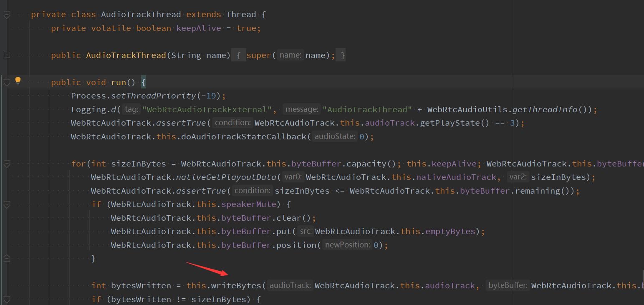Click the fold end marker at the speakerMute closing brace
The image size is (644, 305).
[7, 259]
